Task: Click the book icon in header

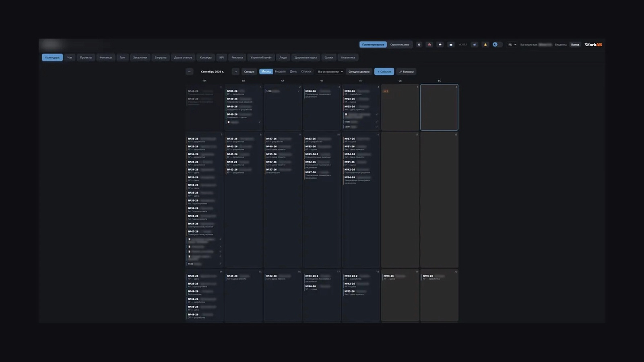Action: [x=451, y=45]
